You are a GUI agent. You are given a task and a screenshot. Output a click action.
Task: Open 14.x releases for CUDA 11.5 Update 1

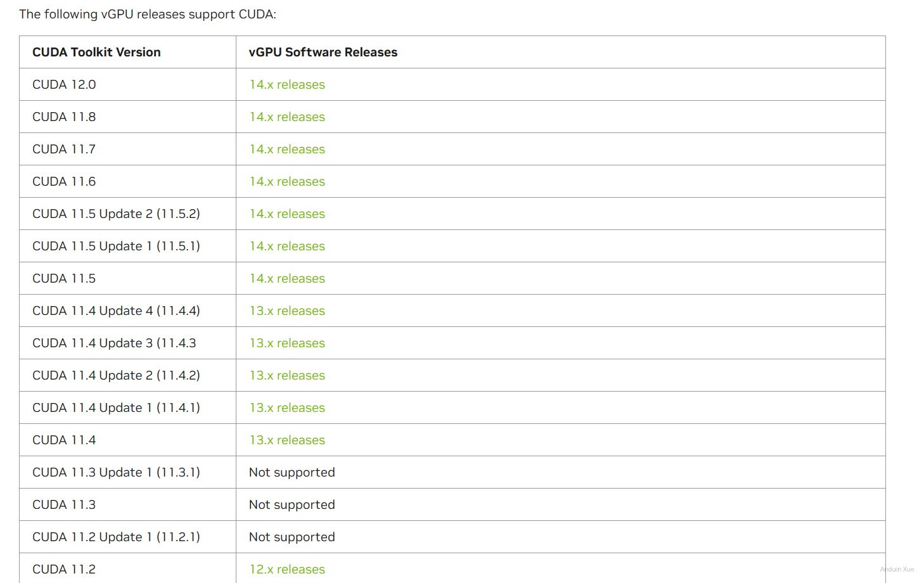[x=286, y=247]
